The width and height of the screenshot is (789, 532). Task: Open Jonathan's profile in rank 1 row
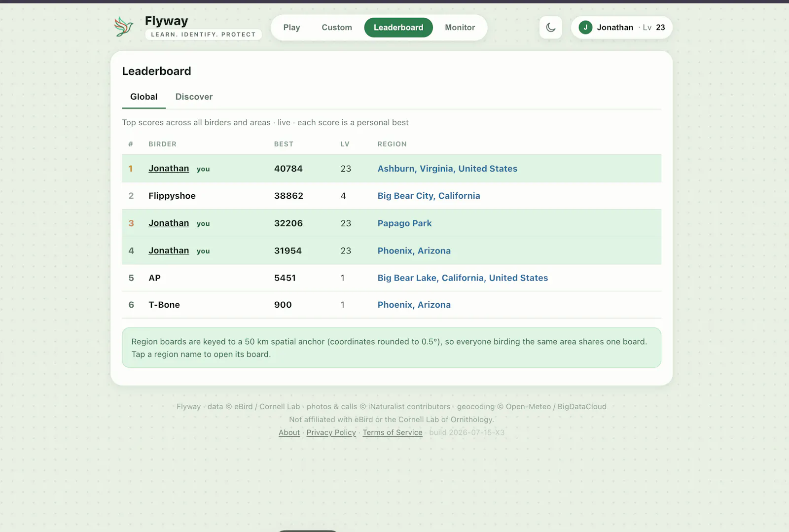point(169,169)
